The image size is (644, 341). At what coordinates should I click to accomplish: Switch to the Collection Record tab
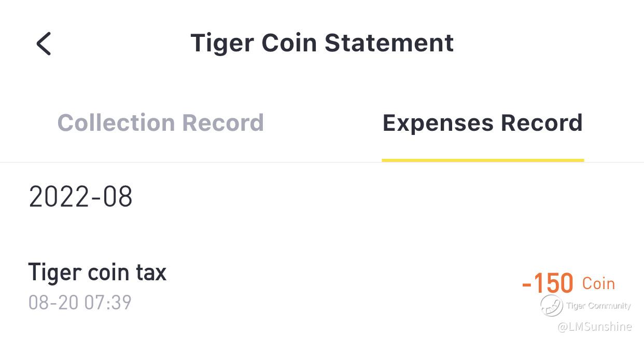click(x=160, y=123)
